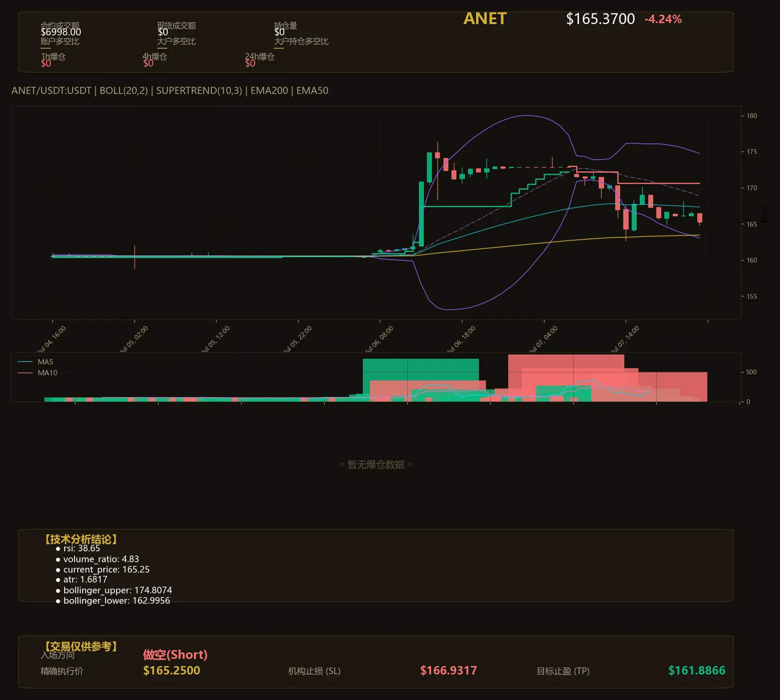Screen dimensions: 780x700
Task: Click the Price axis title
Action: [764, 213]
